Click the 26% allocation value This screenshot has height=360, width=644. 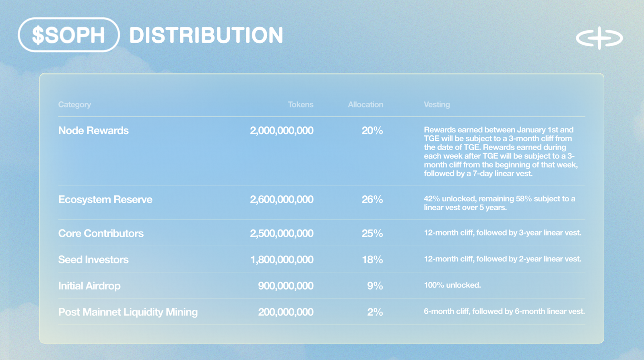372,199
